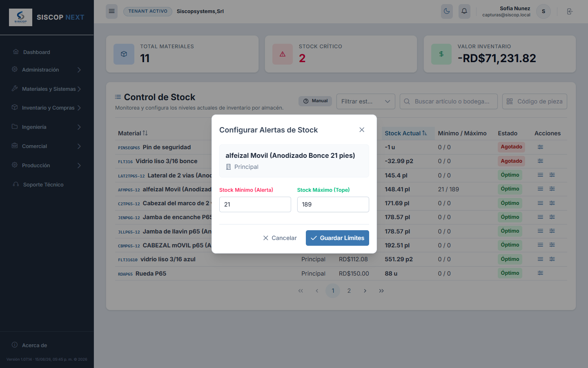Expand the Ingeniería menu

tap(47, 127)
